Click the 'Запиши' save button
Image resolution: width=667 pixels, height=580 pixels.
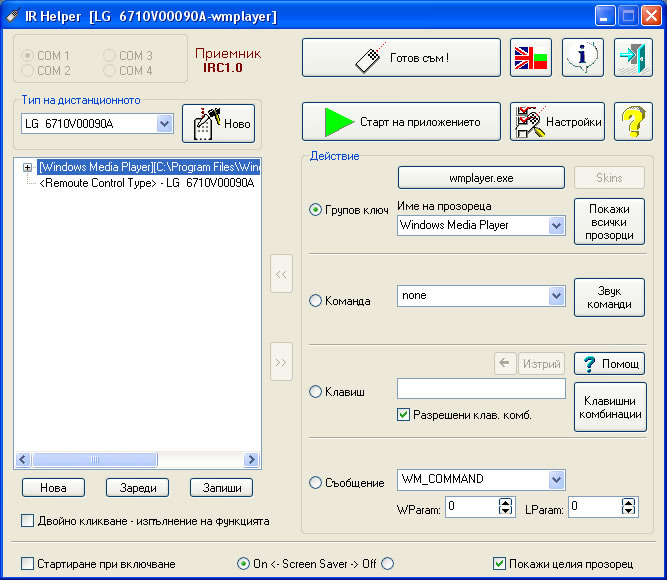pos(222,488)
